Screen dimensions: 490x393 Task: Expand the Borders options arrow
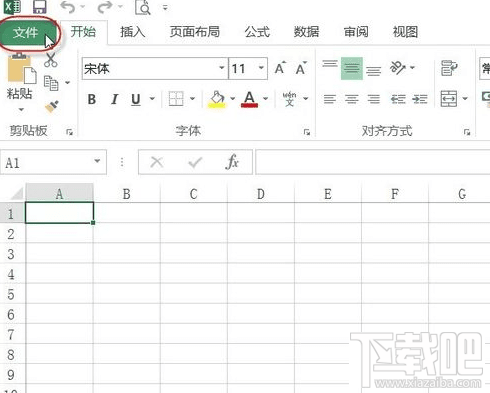coord(192,98)
